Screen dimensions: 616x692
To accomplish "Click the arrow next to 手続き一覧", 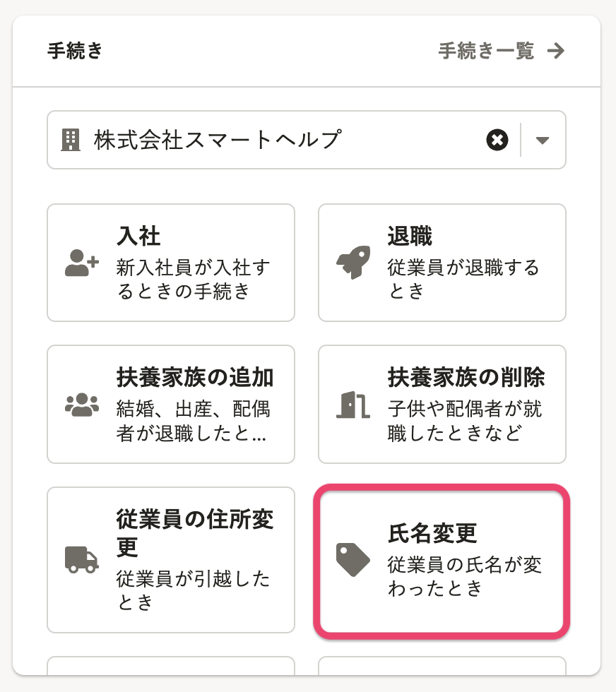I will click(x=557, y=51).
